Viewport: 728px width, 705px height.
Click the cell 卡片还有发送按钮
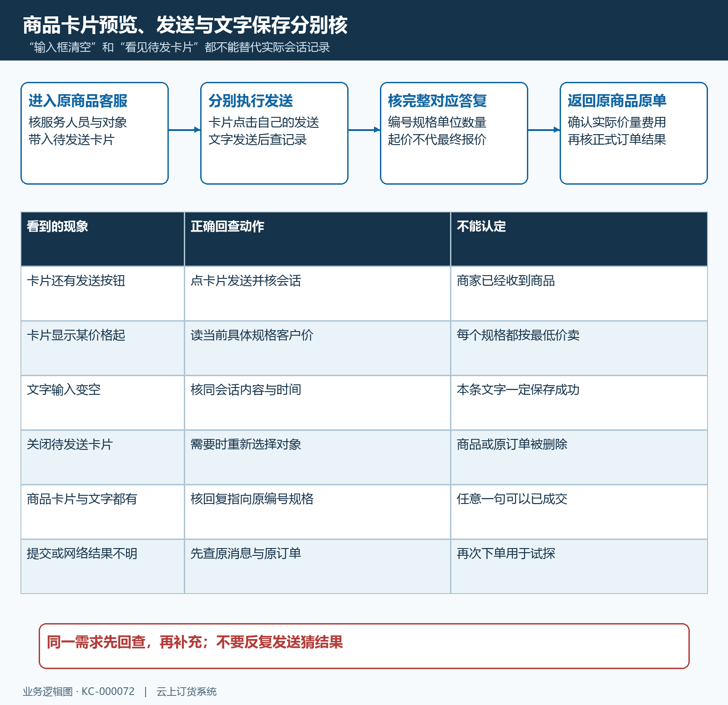click(x=103, y=293)
